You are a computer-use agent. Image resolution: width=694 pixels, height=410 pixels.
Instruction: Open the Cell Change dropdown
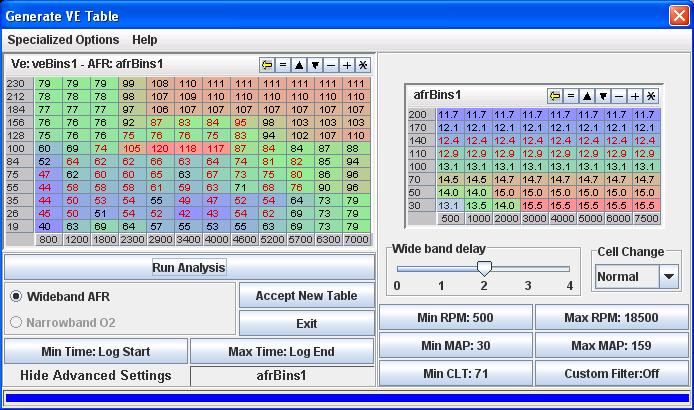point(668,276)
